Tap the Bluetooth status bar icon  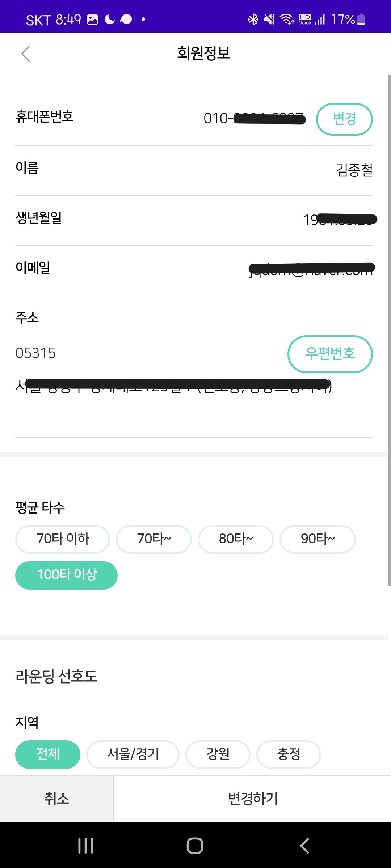(x=253, y=19)
